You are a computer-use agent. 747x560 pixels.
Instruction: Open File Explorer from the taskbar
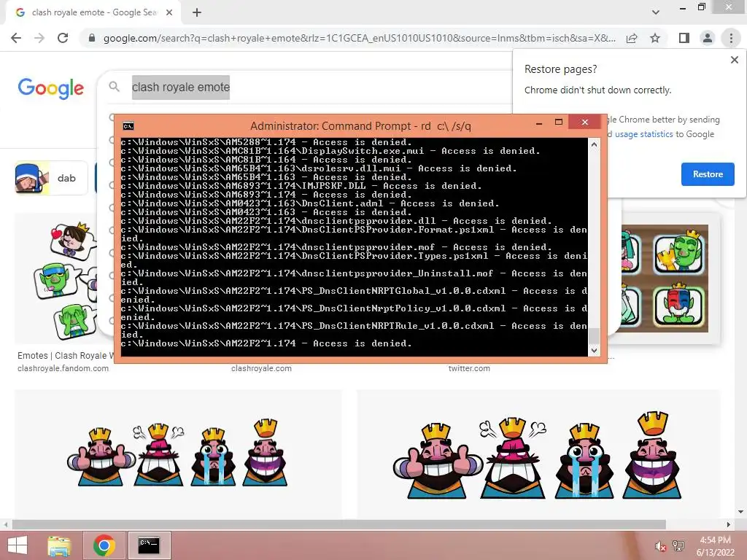[60, 545]
